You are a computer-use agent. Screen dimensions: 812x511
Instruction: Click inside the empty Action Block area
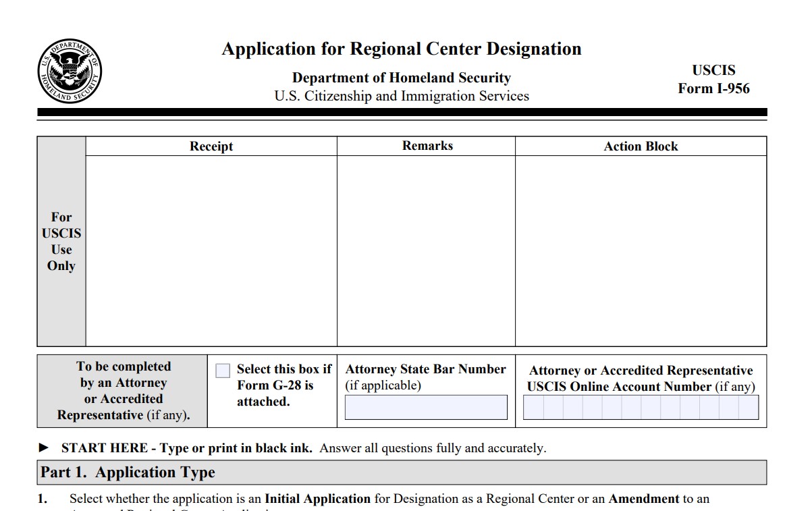pos(641,250)
